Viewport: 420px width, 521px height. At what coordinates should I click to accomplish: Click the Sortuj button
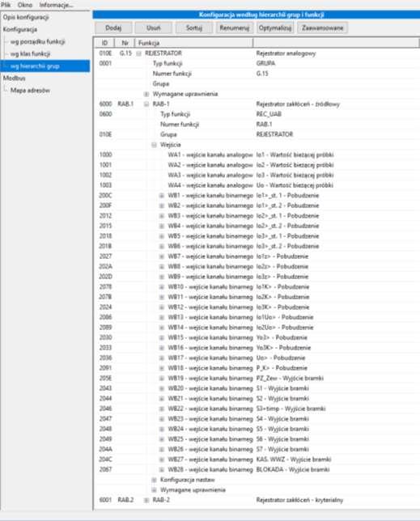(194, 28)
